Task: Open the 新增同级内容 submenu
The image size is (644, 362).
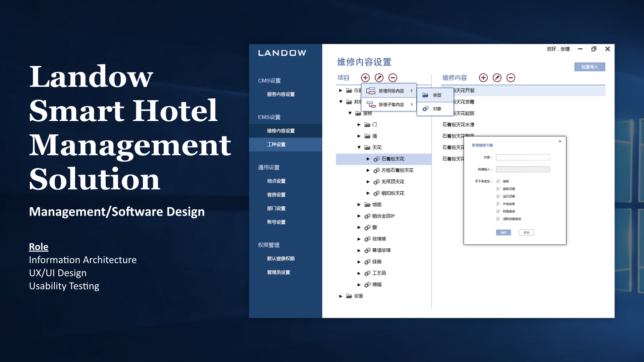Action: point(389,91)
